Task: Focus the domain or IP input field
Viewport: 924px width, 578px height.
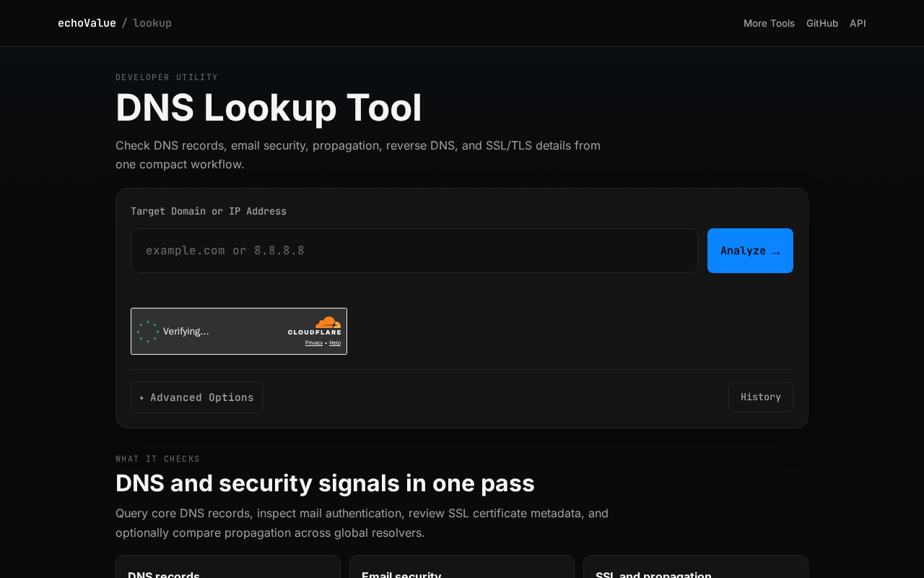Action: coord(414,251)
